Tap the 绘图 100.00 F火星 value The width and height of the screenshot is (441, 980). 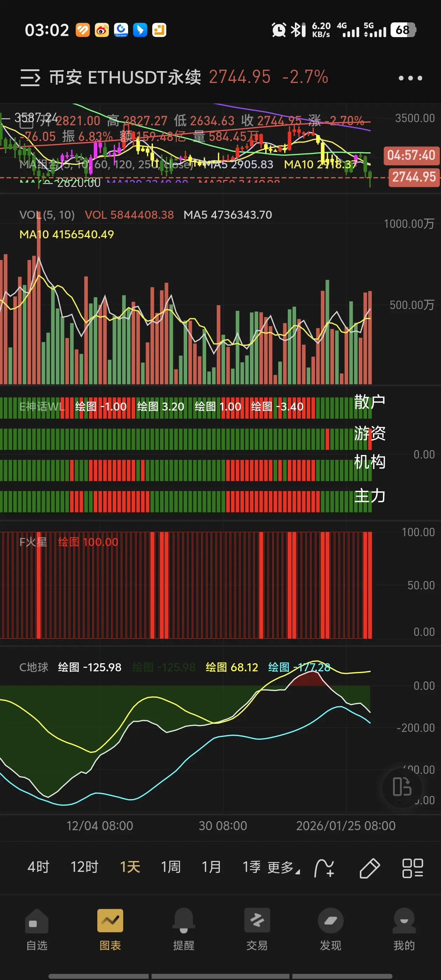point(88,542)
